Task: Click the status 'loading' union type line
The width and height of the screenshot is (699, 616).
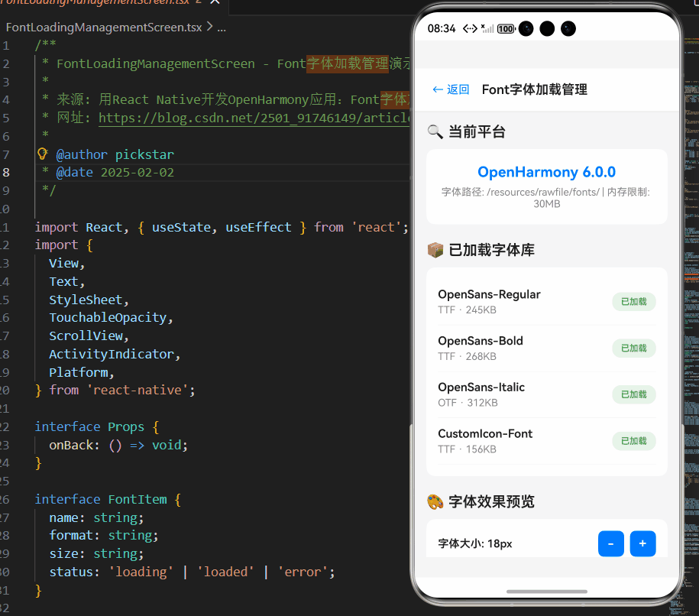Action: click(192, 572)
